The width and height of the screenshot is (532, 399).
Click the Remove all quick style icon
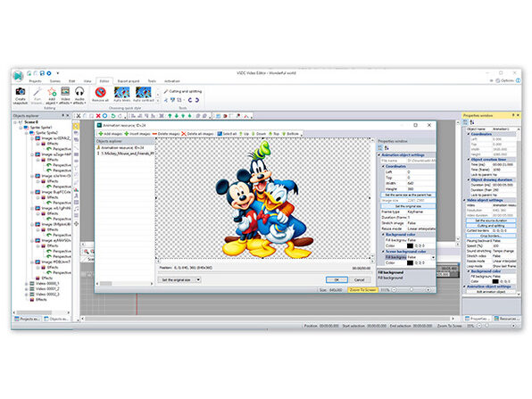tap(100, 92)
